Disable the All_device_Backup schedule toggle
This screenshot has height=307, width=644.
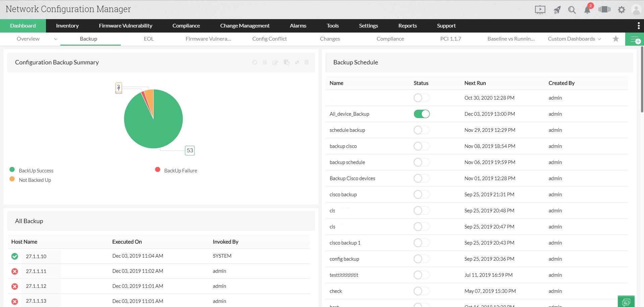422,114
